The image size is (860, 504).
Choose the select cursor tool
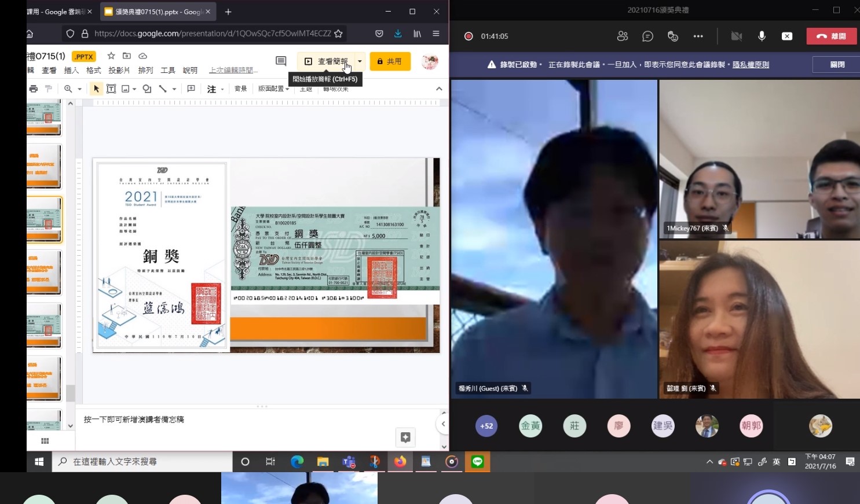pos(96,89)
